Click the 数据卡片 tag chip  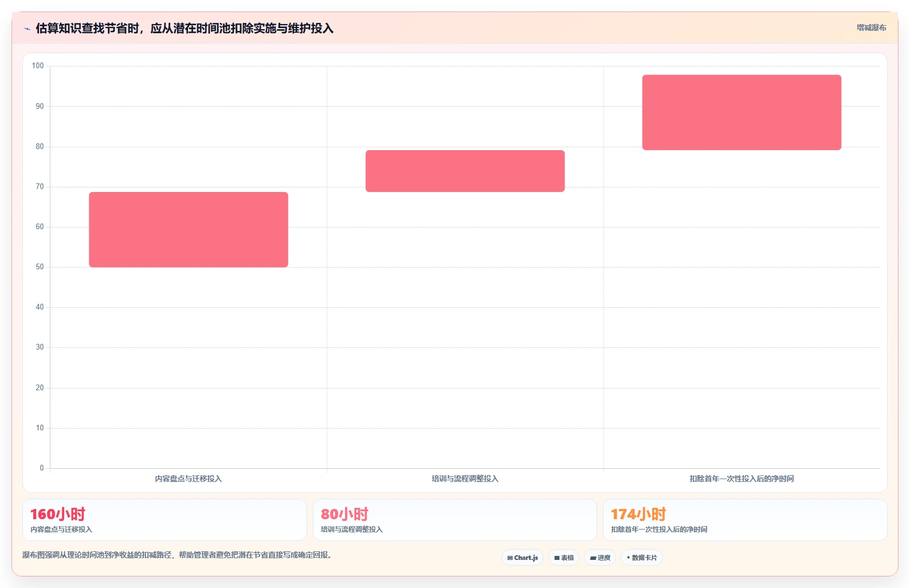642,558
